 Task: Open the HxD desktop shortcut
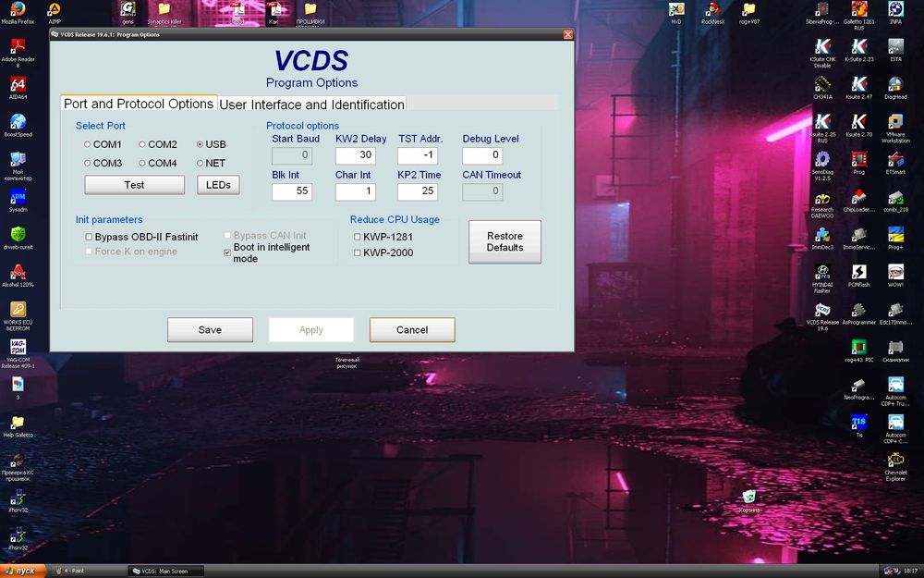click(676, 13)
